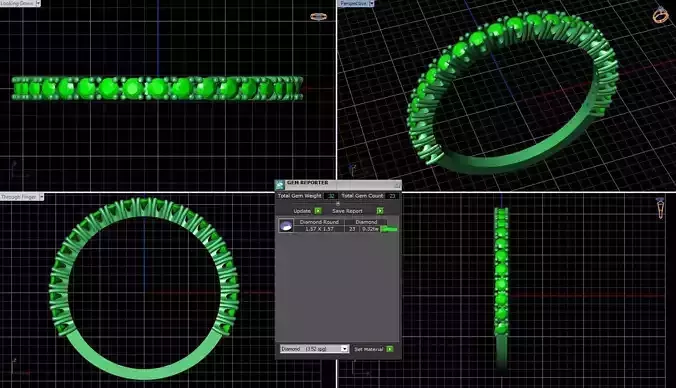Select the gem row in Looking Down viewport
This screenshot has width=676, height=388.
(157, 88)
